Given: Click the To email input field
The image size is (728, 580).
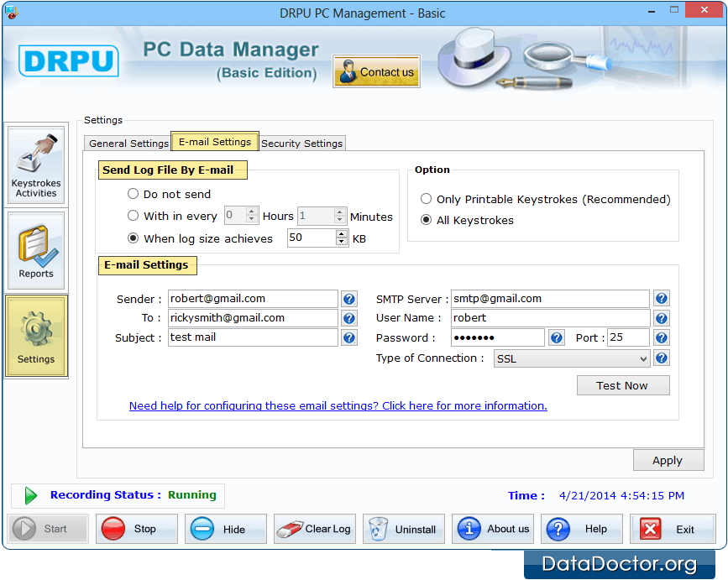Looking at the screenshot, I should [x=253, y=318].
